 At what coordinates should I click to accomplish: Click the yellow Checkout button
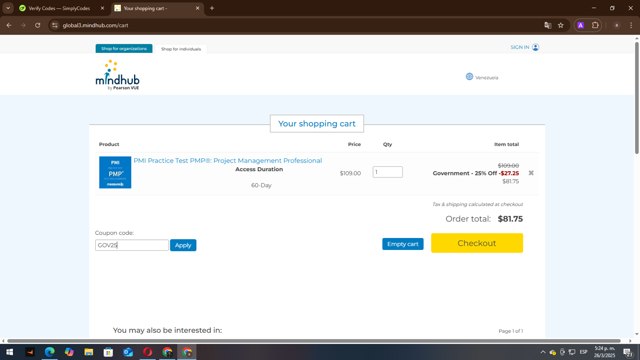tap(477, 243)
